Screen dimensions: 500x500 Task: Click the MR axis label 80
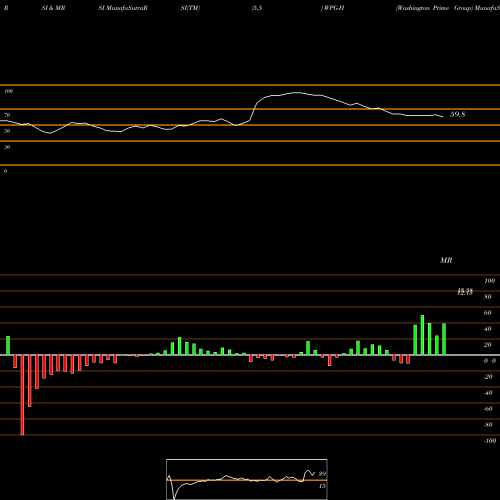coord(488,297)
